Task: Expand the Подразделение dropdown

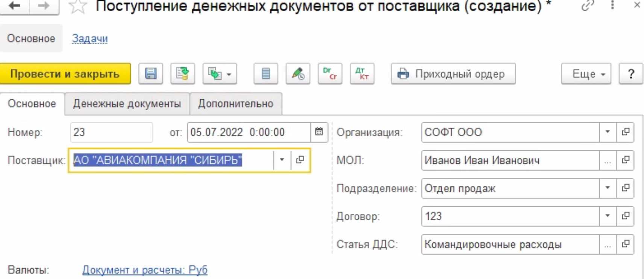Action: (608, 188)
